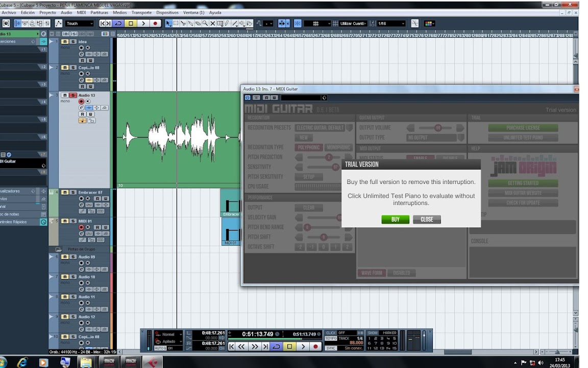Open the Recognition Presets dropdown

(323, 128)
